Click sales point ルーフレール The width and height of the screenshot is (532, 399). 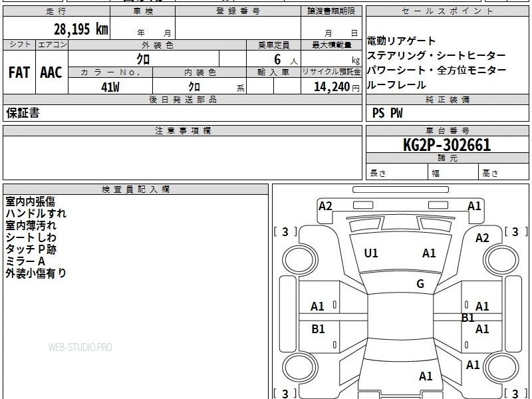pyautogui.click(x=396, y=85)
